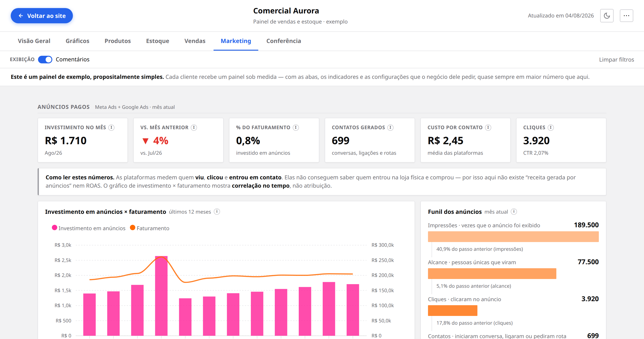Click info icon beside Cliques card title
Screen dimensions: 644x339
551,127
